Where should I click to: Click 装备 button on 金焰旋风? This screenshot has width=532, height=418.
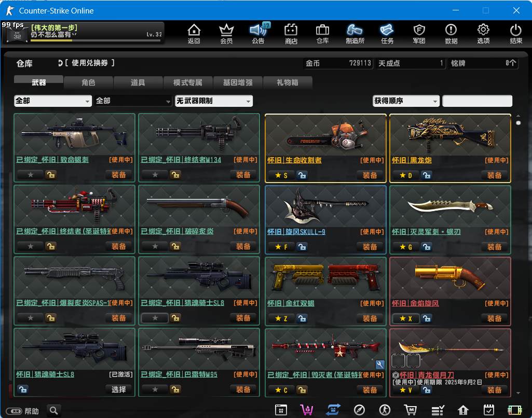point(494,318)
